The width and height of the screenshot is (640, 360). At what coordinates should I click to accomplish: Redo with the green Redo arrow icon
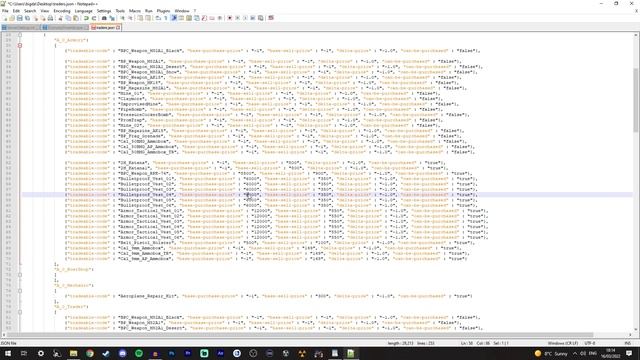tap(94, 18)
